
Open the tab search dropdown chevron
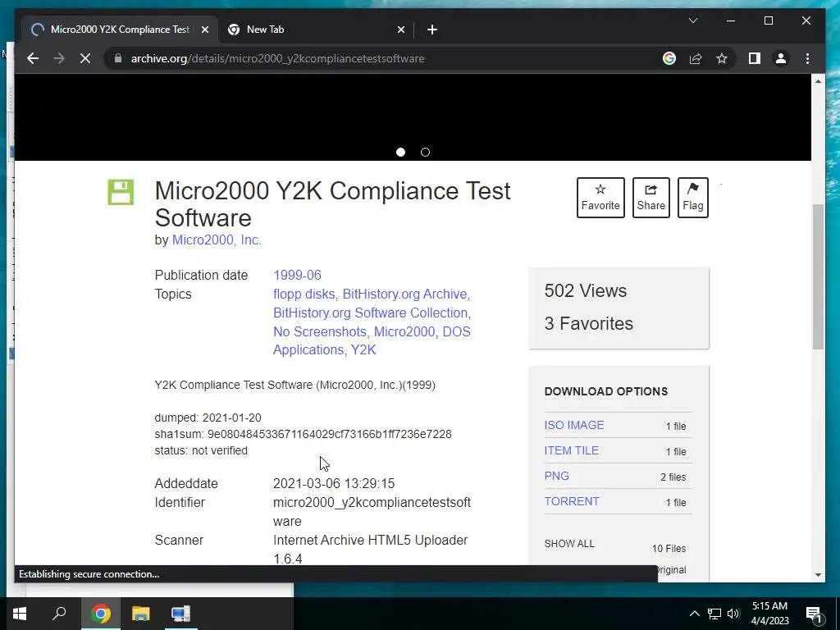click(x=692, y=21)
